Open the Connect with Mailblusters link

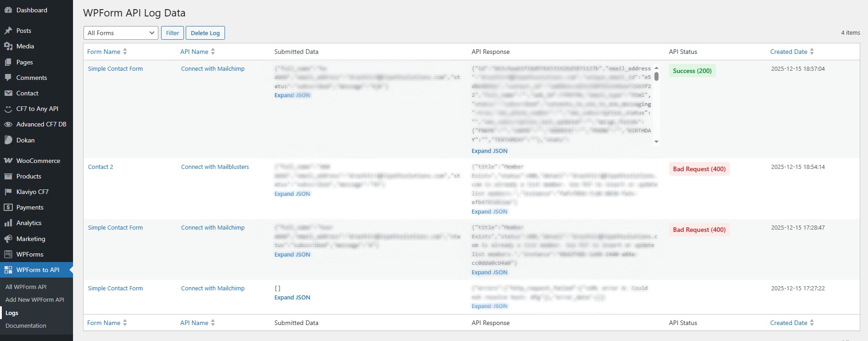(x=215, y=167)
